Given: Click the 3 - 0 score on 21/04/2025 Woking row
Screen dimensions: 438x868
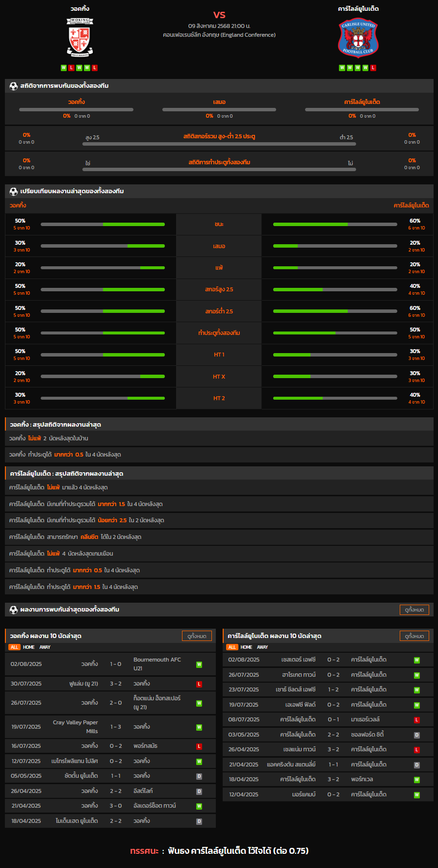Looking at the screenshot, I should 116,806.
